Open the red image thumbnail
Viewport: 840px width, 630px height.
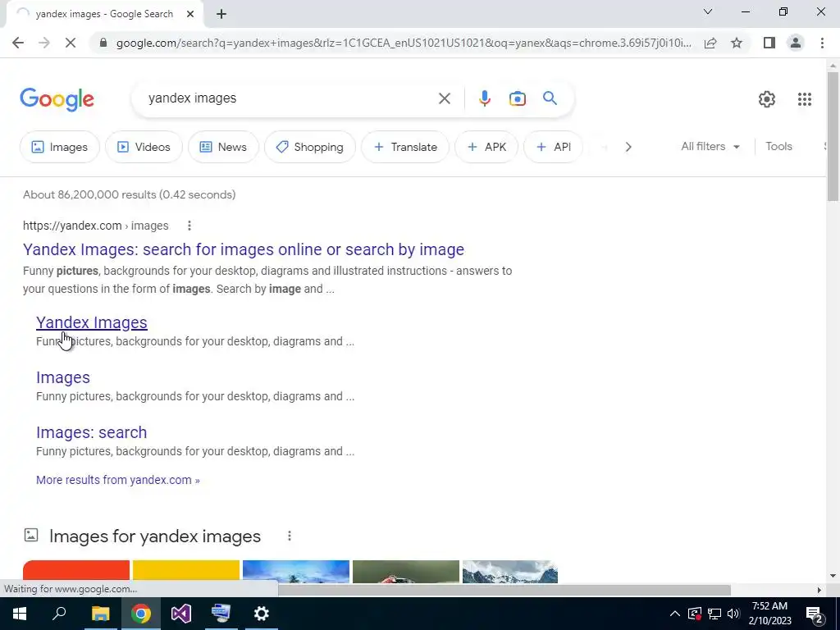coord(76,571)
